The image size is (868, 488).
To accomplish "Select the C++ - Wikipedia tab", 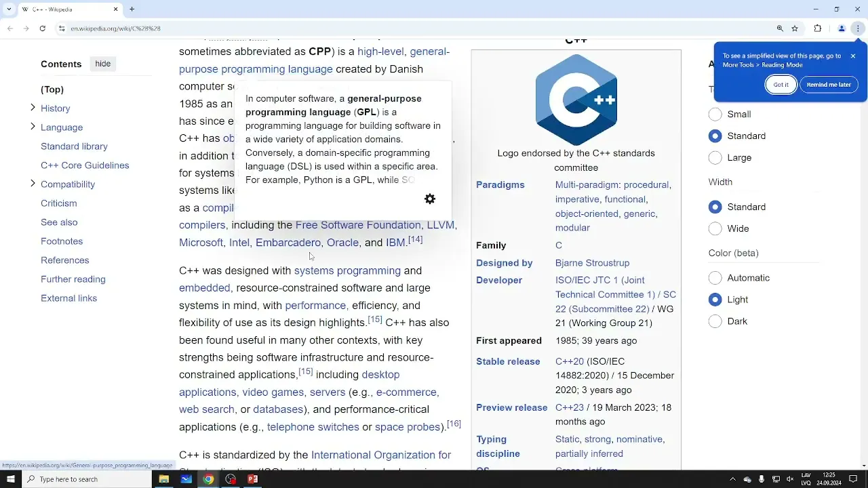I will pyautogui.click(x=69, y=9).
